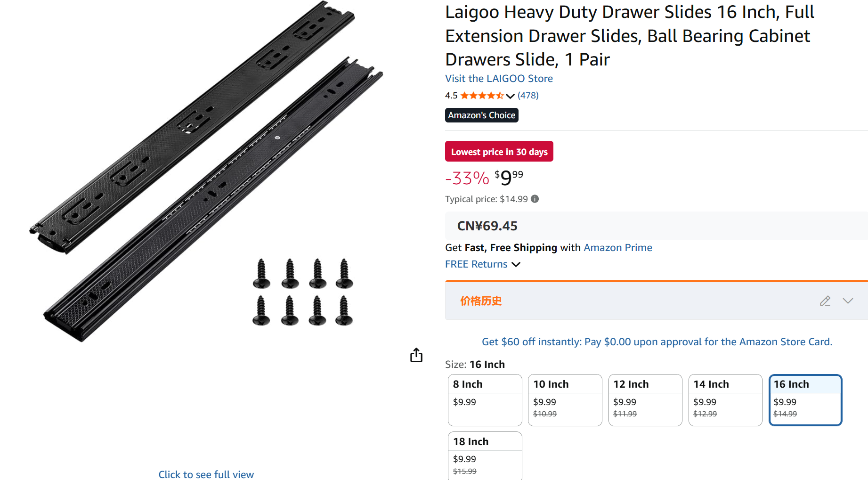Select the 16 Inch size option
Screen dimensions: 868x480
click(805, 400)
